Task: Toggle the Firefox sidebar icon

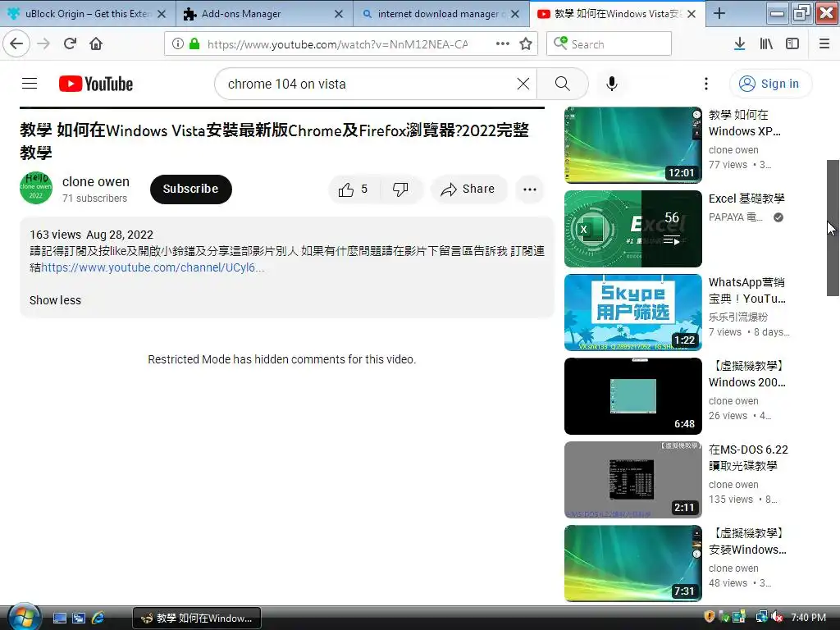Action: pos(792,43)
